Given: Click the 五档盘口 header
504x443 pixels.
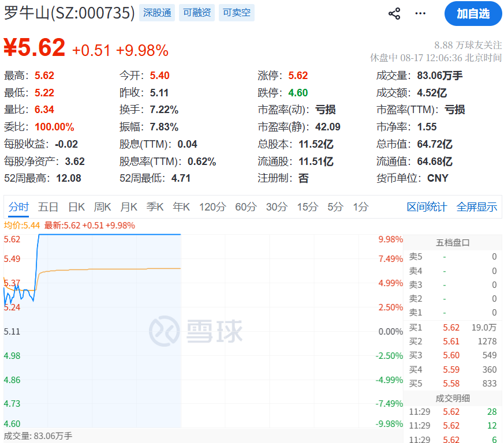Looking at the screenshot, I should (453, 242).
